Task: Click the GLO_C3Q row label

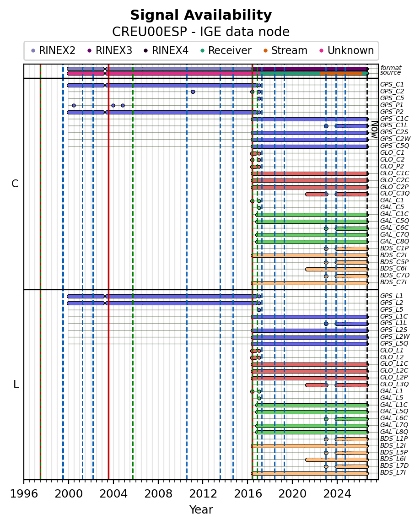Action: [395, 193]
